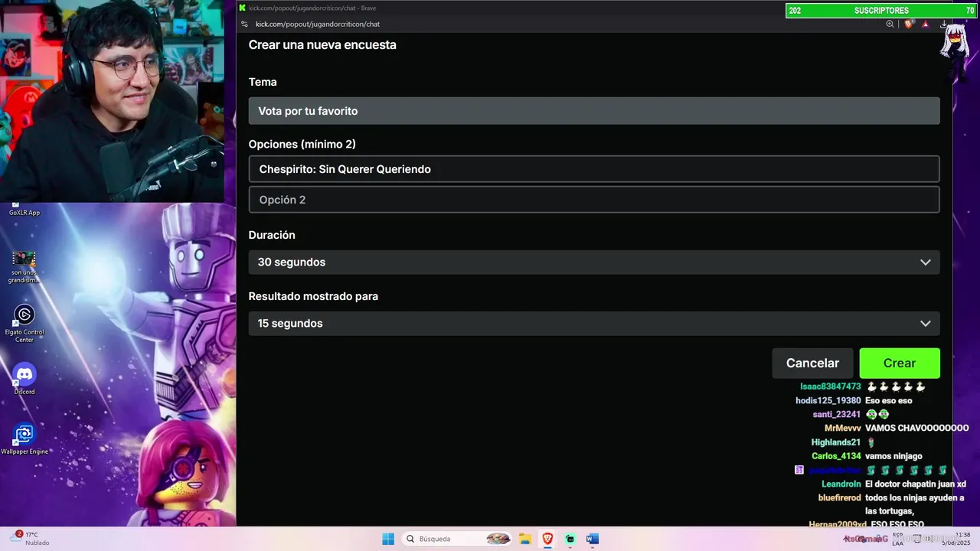Click username hodis125_19380 in chat

coord(828,400)
